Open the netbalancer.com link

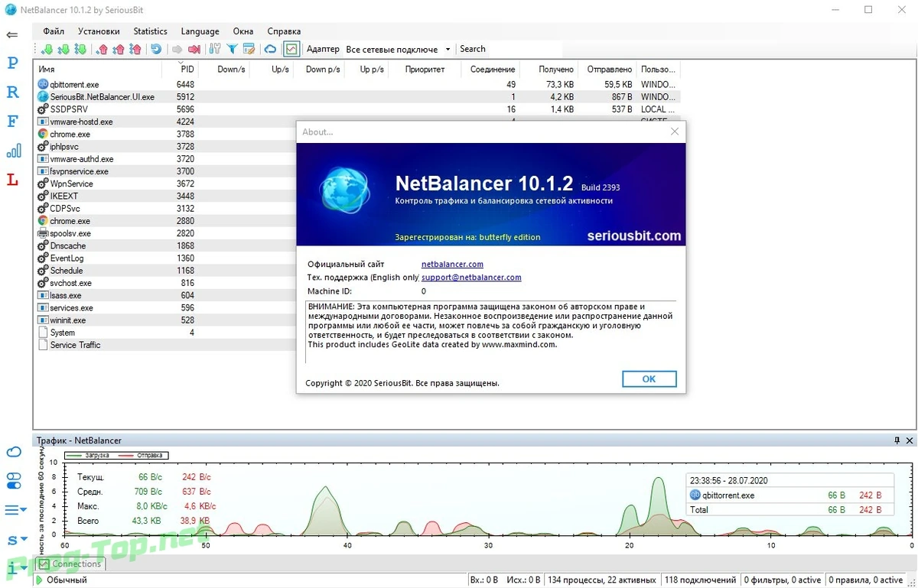452,264
